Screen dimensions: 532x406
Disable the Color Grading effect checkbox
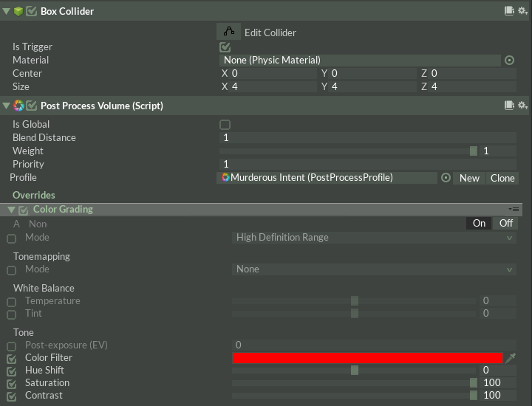pyautogui.click(x=23, y=210)
